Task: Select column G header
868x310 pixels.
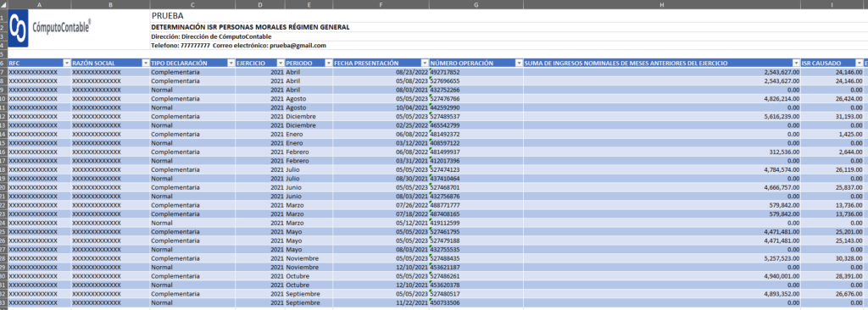Action: pyautogui.click(x=476, y=4)
